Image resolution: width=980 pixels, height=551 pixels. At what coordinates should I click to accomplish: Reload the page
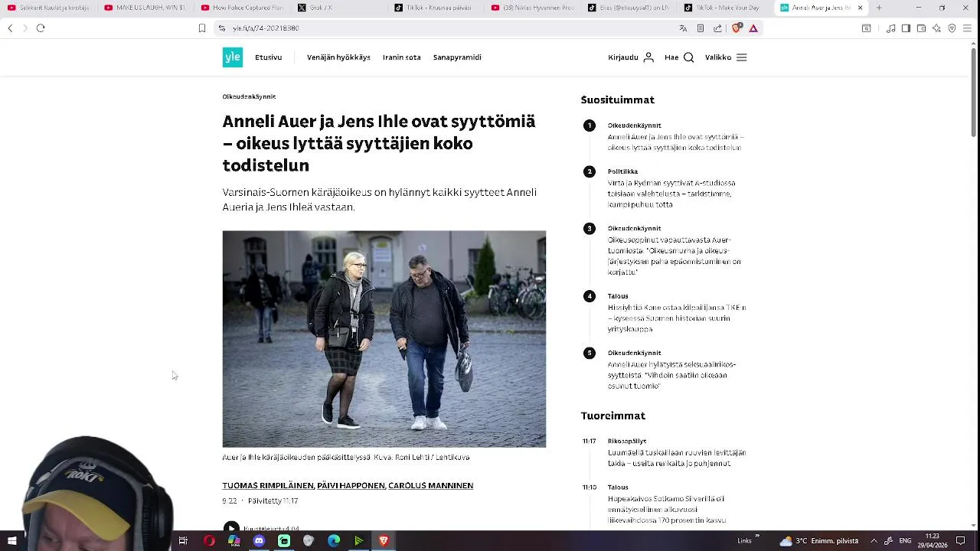click(x=41, y=28)
